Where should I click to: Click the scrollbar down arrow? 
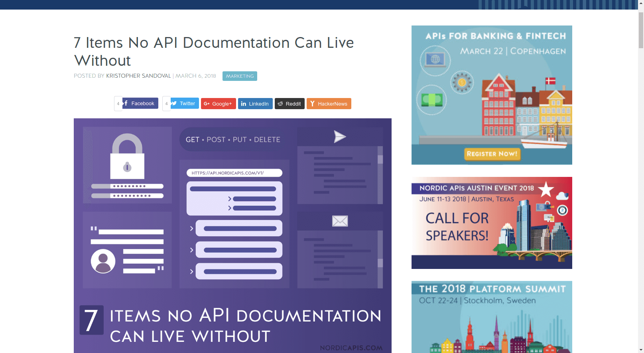pyautogui.click(x=641, y=349)
